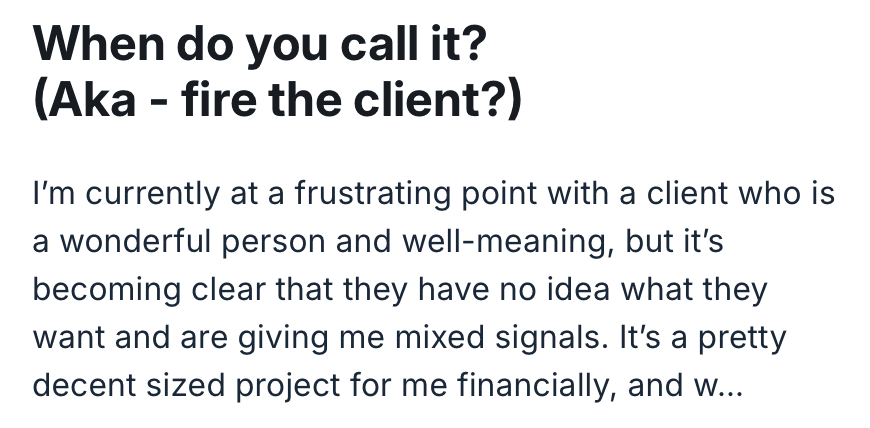Click the word "want" starting the fourth body line
The height and width of the screenshot is (428, 870).
(x=70, y=337)
